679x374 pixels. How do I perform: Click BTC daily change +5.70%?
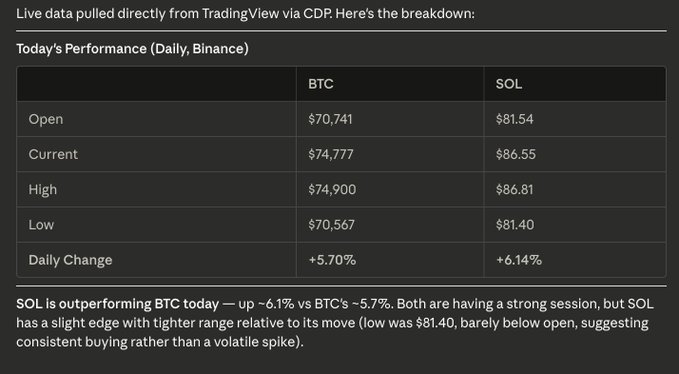[x=332, y=260]
